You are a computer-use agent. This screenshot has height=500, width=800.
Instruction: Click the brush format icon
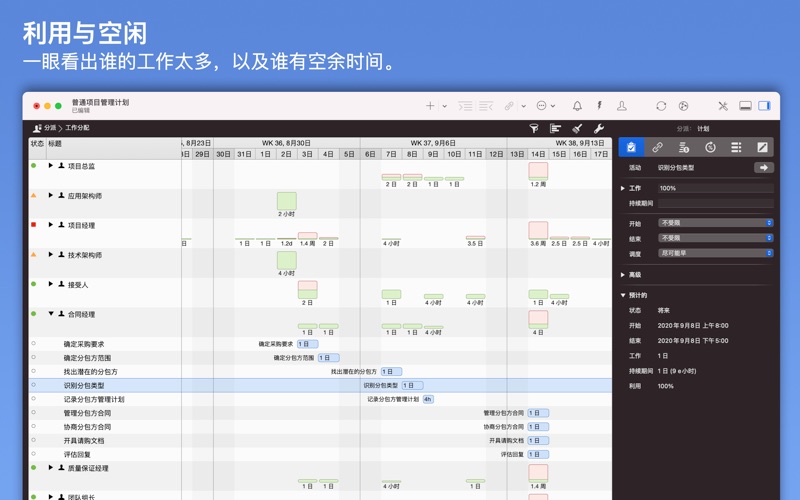click(577, 128)
